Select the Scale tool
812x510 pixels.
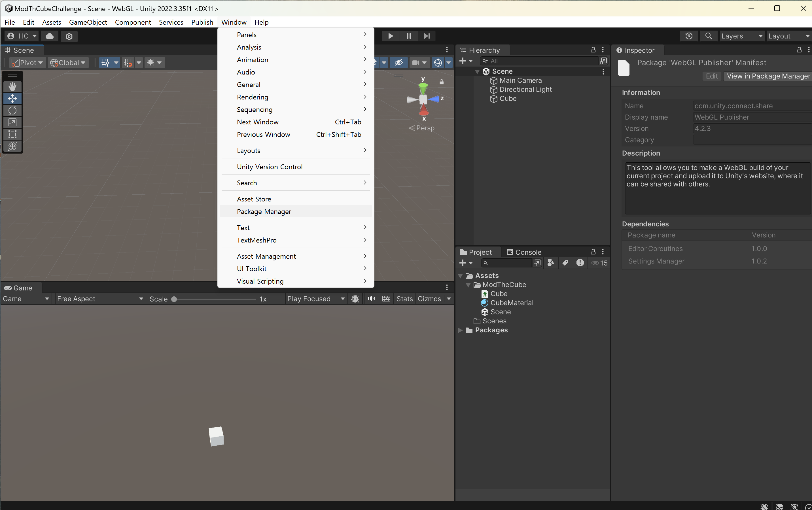[12, 122]
